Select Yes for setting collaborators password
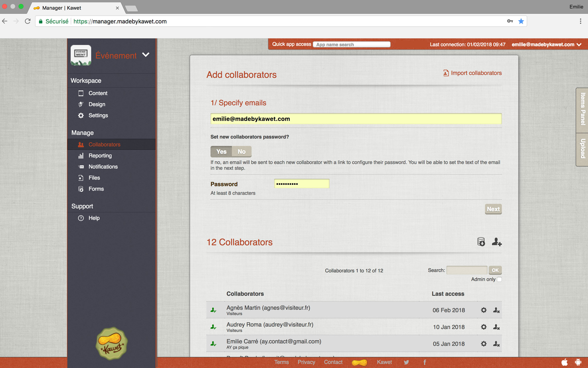The image size is (588, 368). 221,151
